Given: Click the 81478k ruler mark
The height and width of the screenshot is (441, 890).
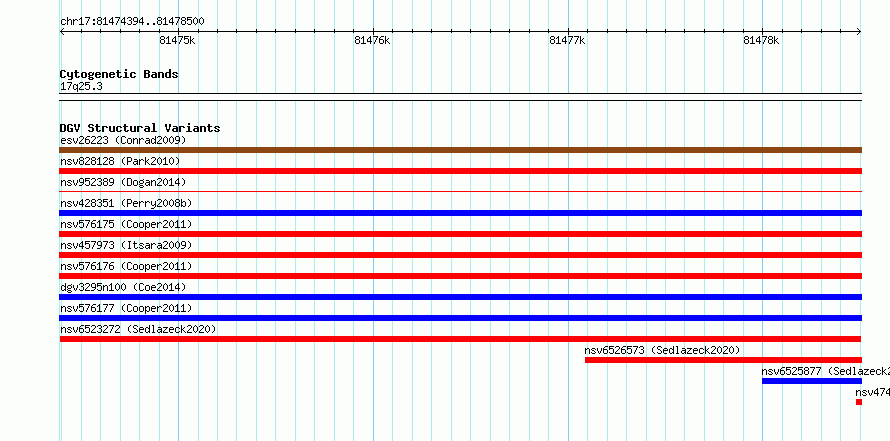Looking at the screenshot, I should tap(762, 40).
